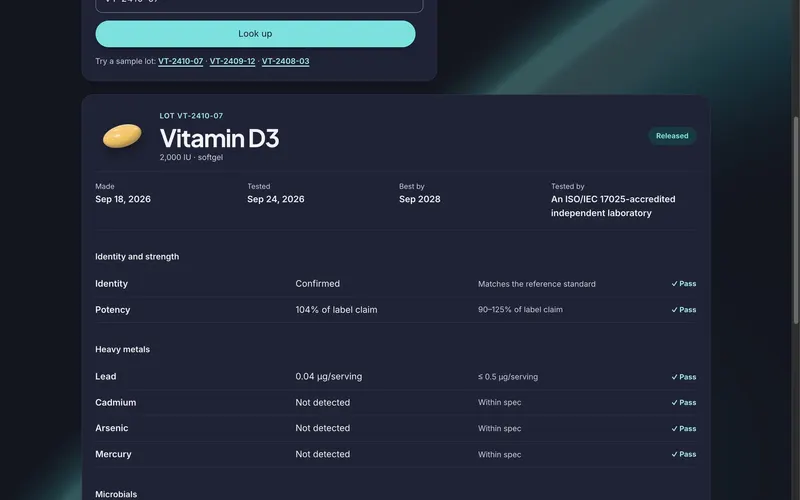Click 'Within spec' in Arsenic row
800x500 pixels.
tap(499, 429)
